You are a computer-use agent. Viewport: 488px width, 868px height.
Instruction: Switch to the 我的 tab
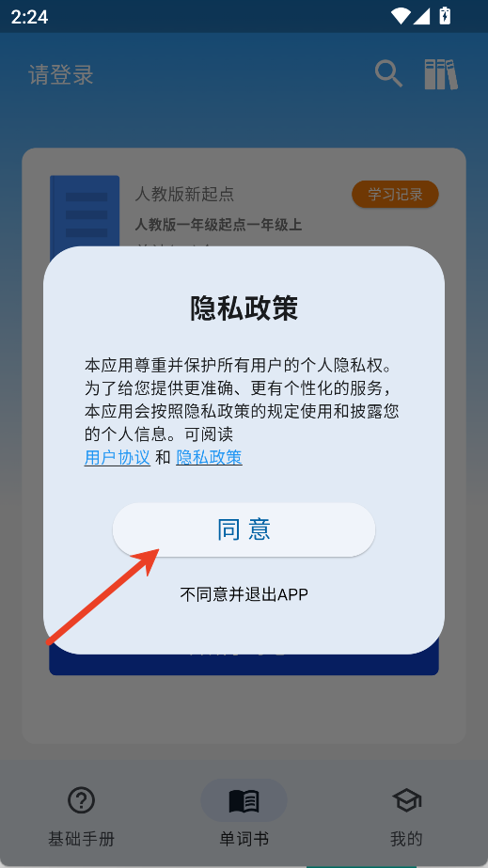point(406,839)
